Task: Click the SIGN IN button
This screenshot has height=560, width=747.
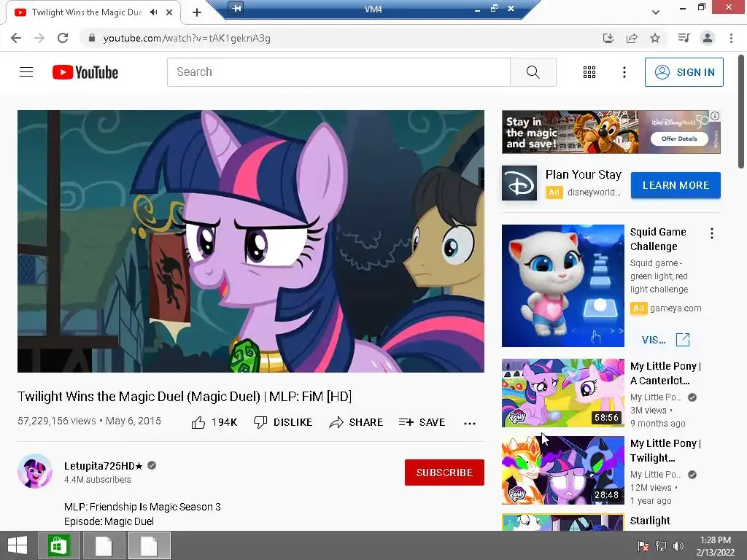Action: click(x=684, y=72)
